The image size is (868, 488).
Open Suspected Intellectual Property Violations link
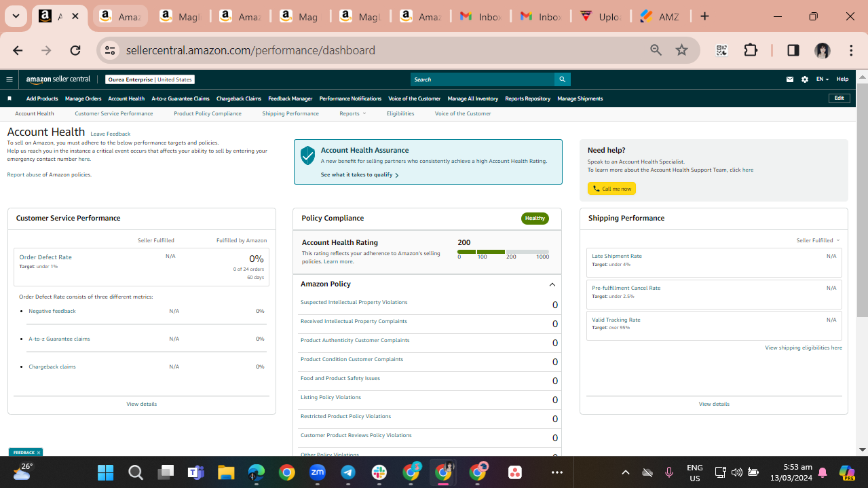[x=354, y=302]
